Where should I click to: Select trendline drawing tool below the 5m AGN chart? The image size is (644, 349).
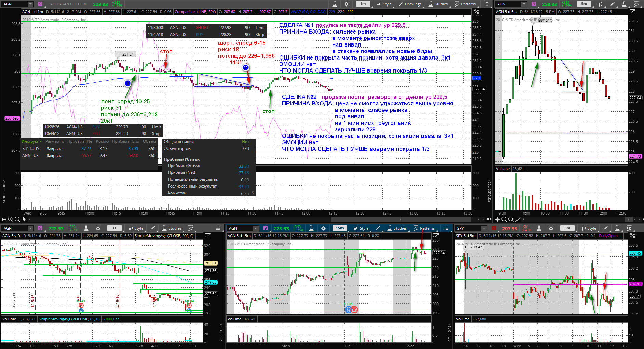(518, 219)
